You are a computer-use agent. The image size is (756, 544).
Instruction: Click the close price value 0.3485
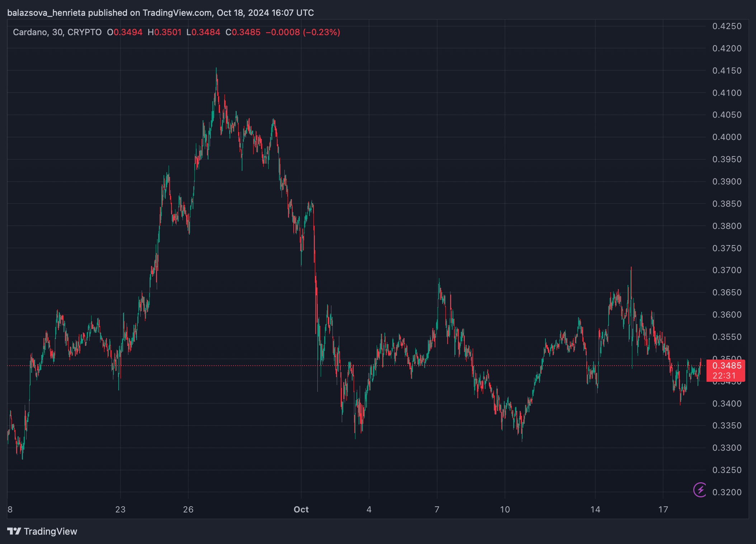click(246, 32)
